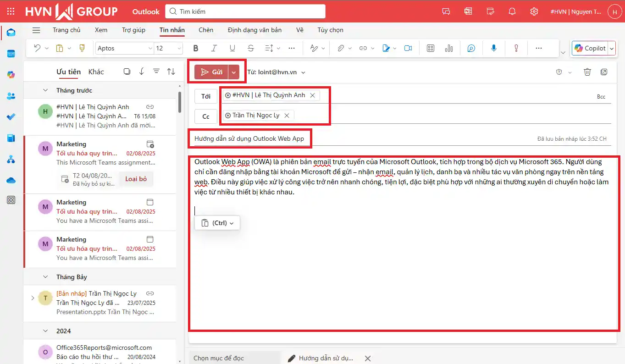Expand Trần Thị Ngọc Ly draft conversation
This screenshot has height=364, width=625.
[x=33, y=298]
